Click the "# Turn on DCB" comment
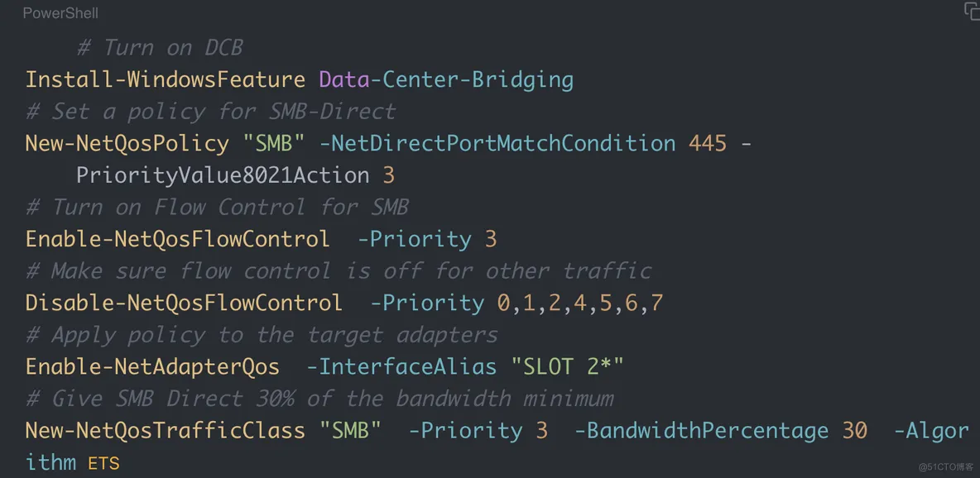Image resolution: width=980 pixels, height=478 pixels. tap(160, 47)
